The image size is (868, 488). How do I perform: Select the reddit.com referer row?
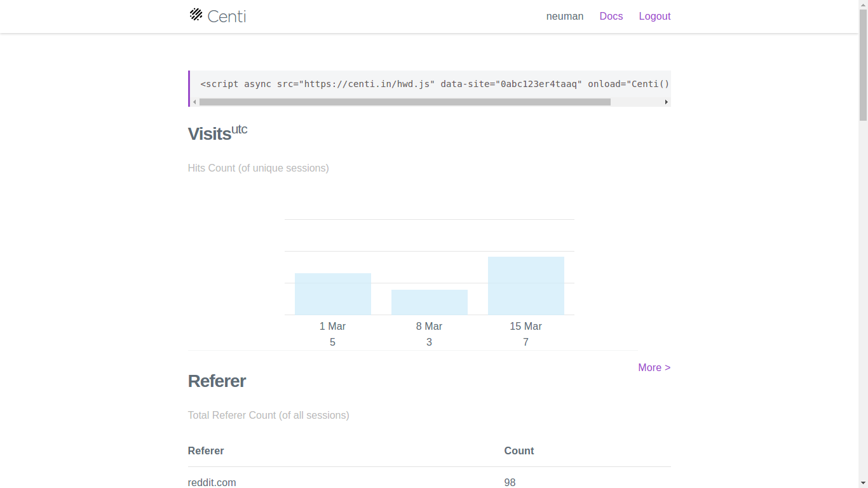tap(212, 482)
